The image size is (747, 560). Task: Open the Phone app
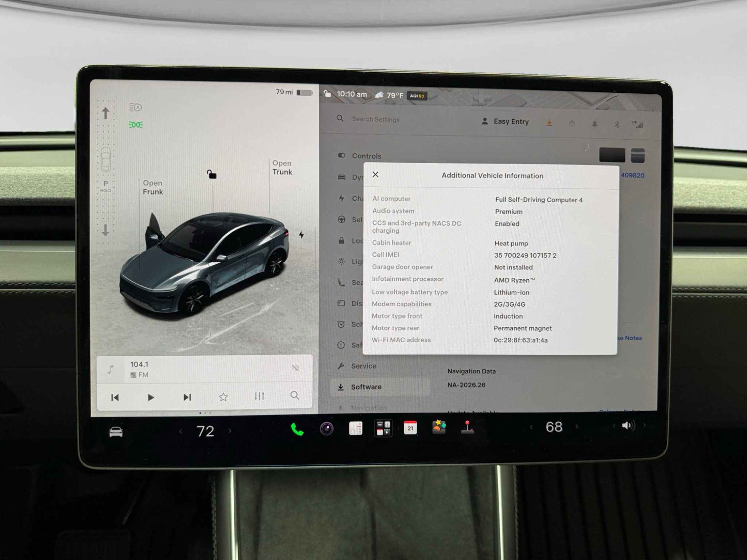click(297, 430)
